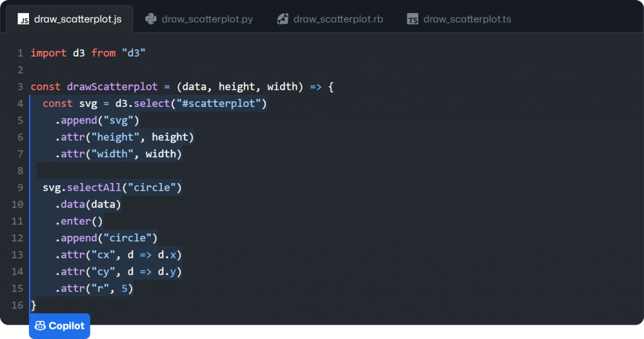644x339 pixels.
Task: Click the JS file icon on first tab
Action: tap(23, 19)
